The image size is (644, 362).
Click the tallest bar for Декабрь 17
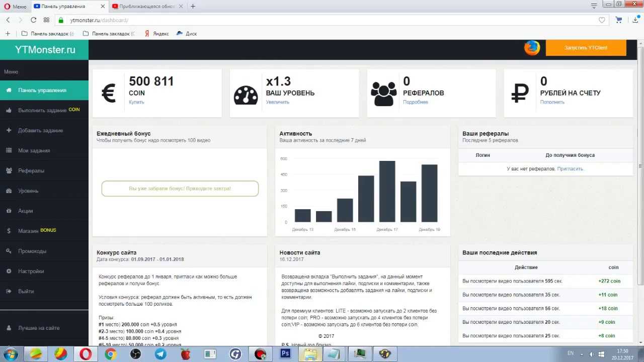pos(387,191)
